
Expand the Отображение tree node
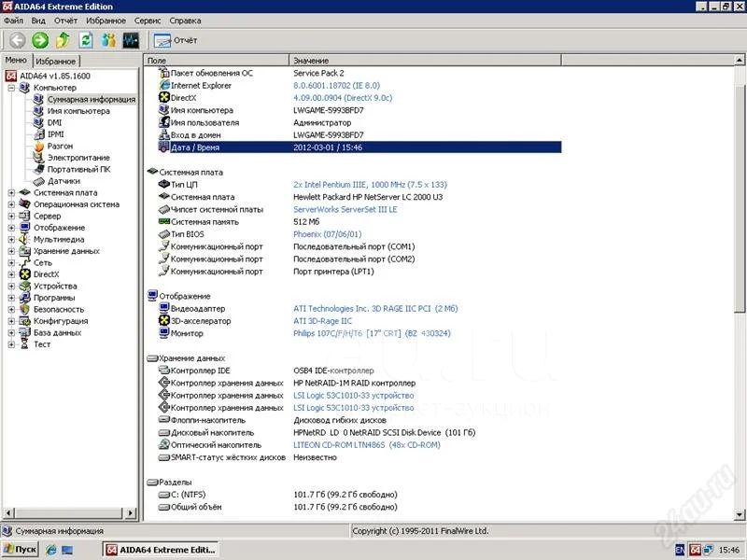[x=11, y=228]
